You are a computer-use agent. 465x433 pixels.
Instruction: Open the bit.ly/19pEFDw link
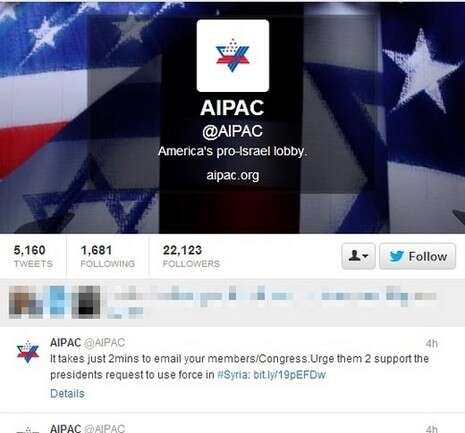click(289, 375)
